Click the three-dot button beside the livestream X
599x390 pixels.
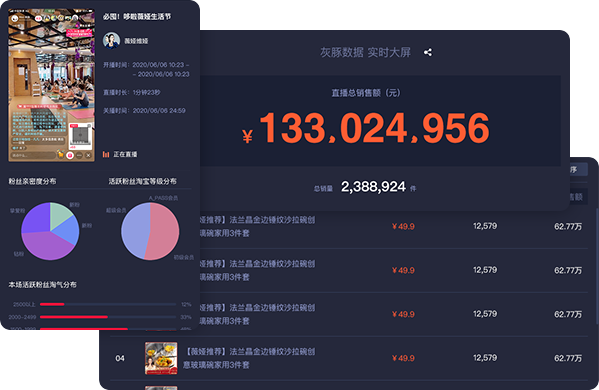pos(79,155)
